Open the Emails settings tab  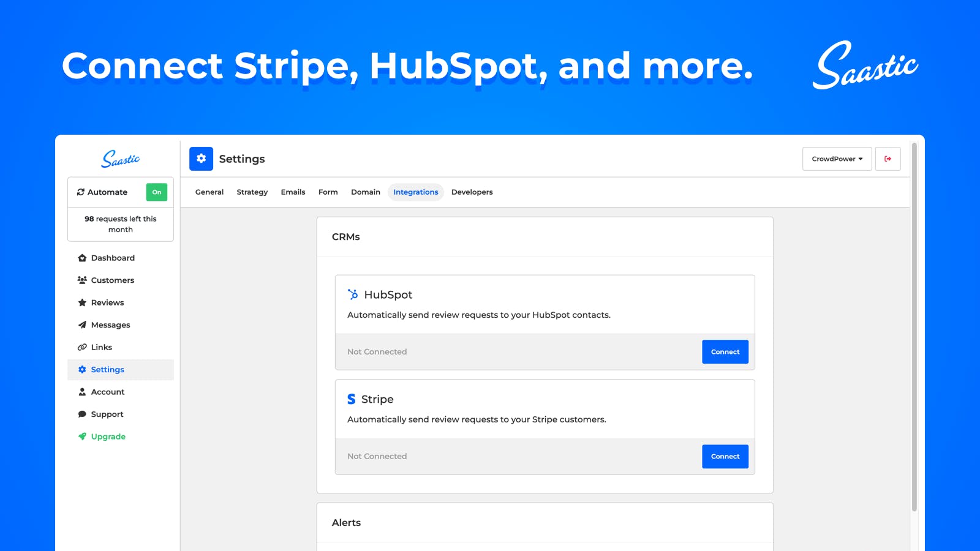pos(293,192)
